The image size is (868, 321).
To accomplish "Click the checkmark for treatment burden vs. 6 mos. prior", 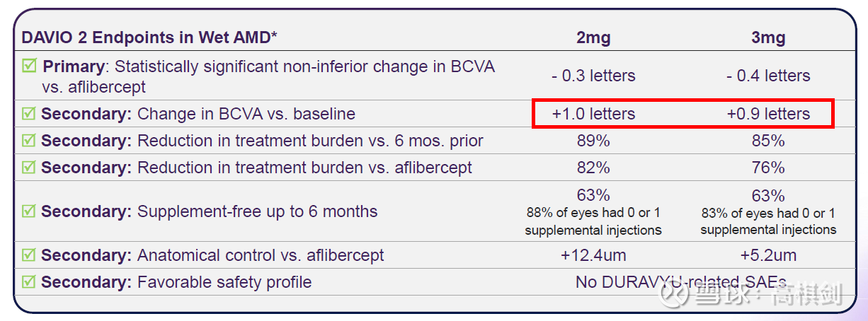I will (29, 141).
